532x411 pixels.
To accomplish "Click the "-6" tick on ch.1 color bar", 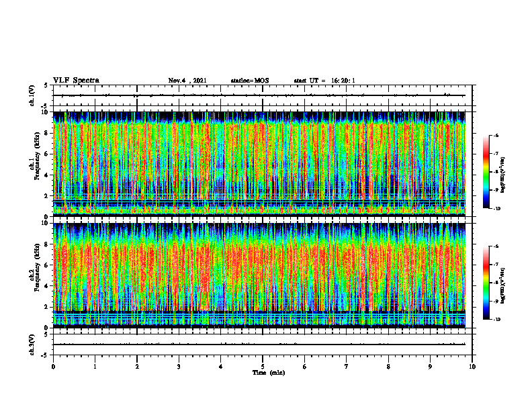I will click(496, 135).
